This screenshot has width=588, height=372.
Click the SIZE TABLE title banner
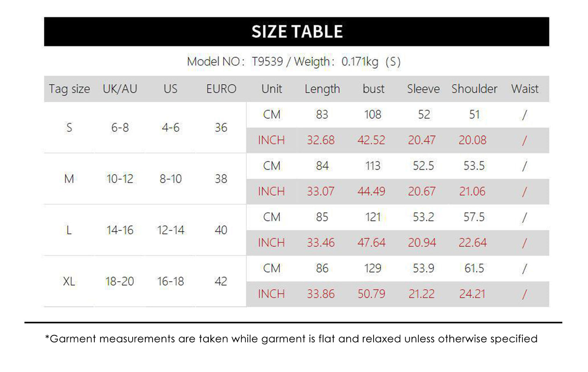click(297, 31)
